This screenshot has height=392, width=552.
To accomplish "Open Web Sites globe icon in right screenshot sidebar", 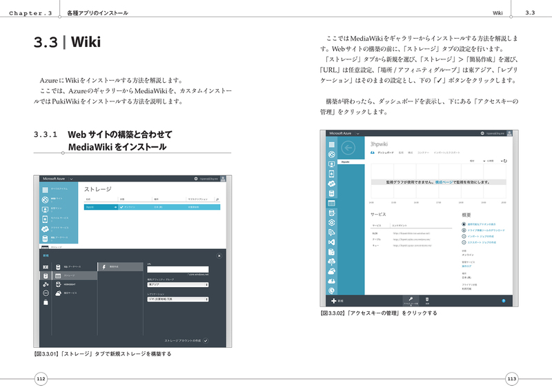I will pyautogui.click(x=331, y=155).
